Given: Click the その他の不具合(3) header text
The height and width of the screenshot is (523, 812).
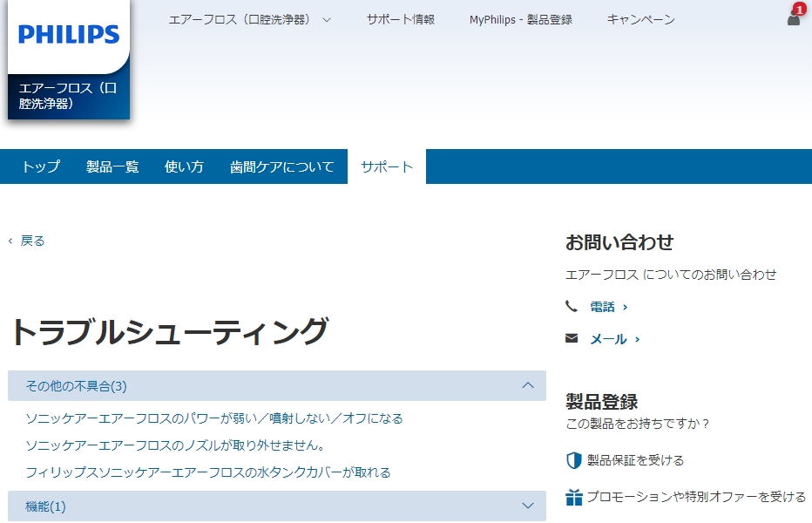Looking at the screenshot, I should (x=76, y=386).
